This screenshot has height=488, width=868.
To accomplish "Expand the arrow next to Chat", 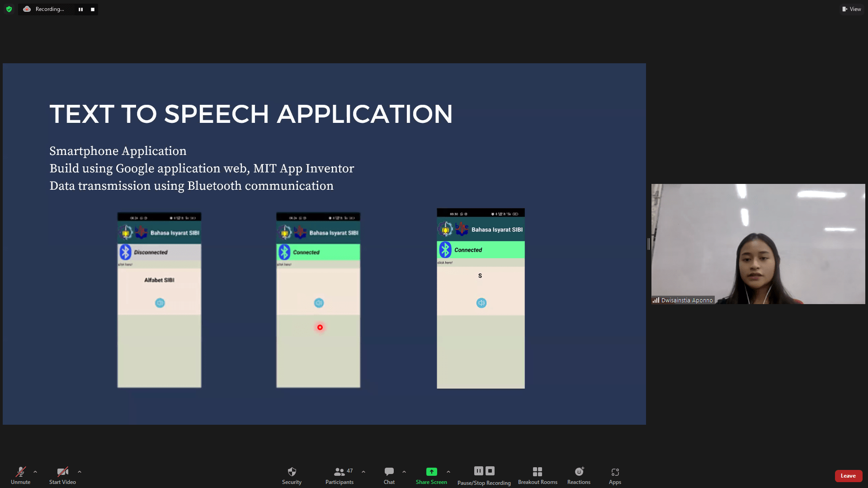I will click(404, 472).
